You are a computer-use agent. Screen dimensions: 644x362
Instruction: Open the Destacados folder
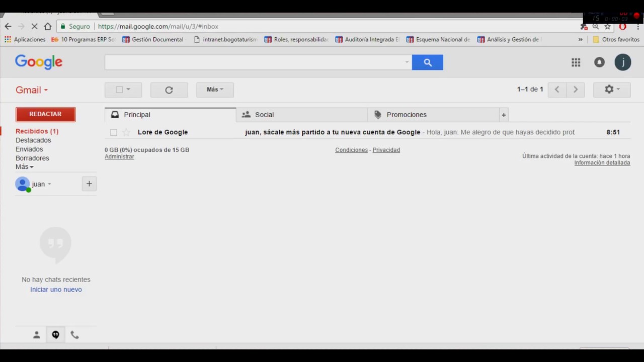[33, 140]
